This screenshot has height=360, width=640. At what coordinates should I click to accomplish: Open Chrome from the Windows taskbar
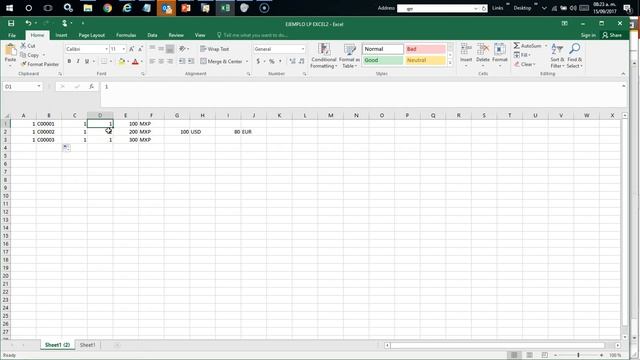point(107,8)
